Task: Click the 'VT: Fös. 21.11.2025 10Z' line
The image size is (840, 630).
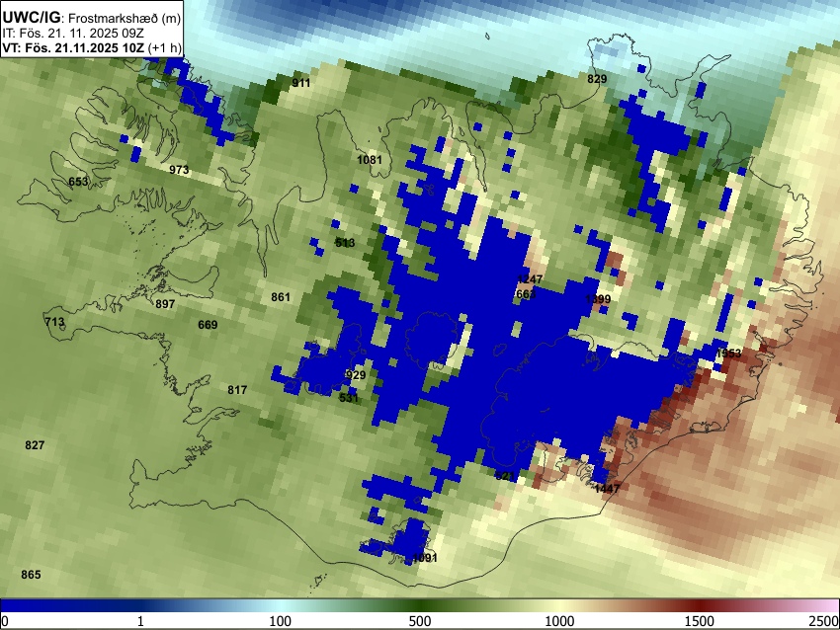Action: [73, 47]
